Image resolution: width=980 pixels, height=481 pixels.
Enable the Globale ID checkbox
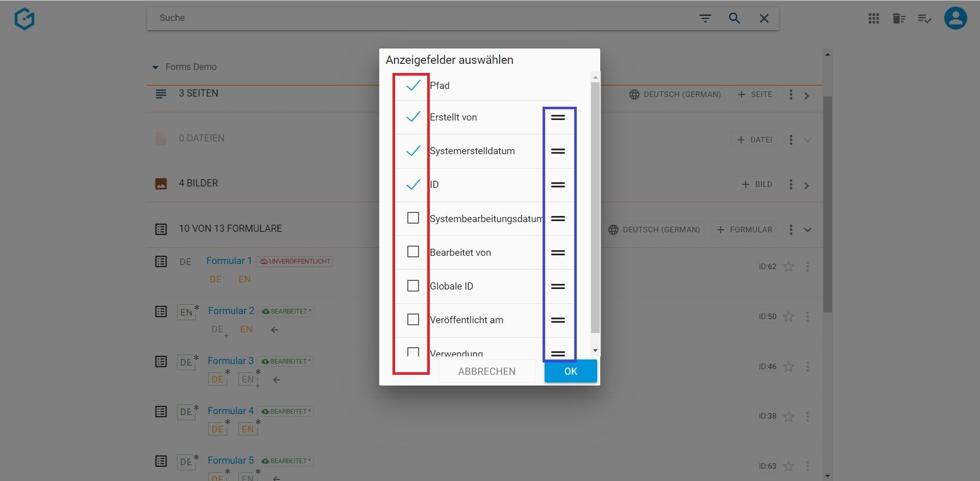click(x=413, y=285)
